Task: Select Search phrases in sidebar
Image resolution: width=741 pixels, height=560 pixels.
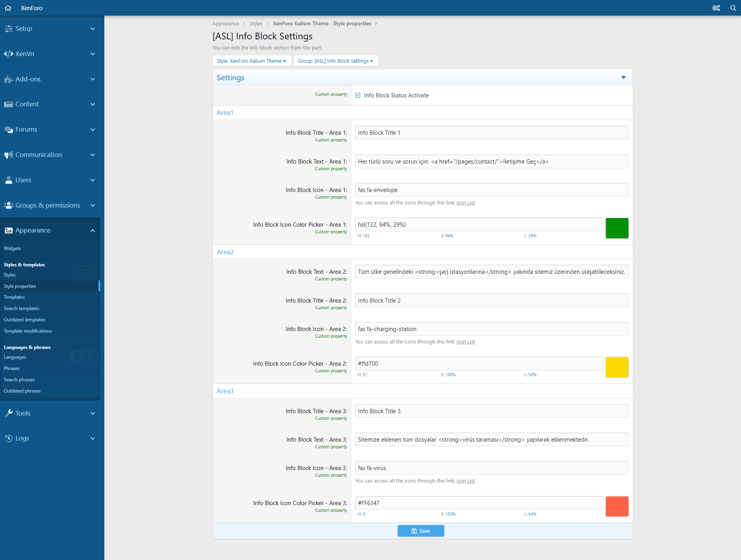Action: coord(19,380)
